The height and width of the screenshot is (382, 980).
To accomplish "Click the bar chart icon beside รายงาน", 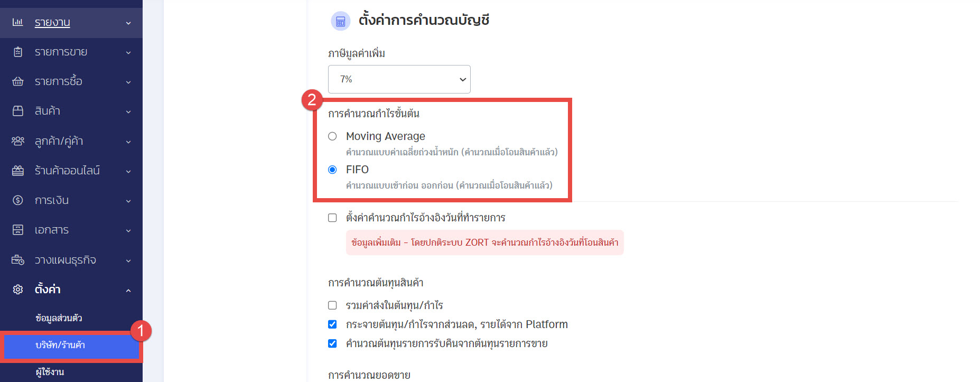I will [x=18, y=22].
